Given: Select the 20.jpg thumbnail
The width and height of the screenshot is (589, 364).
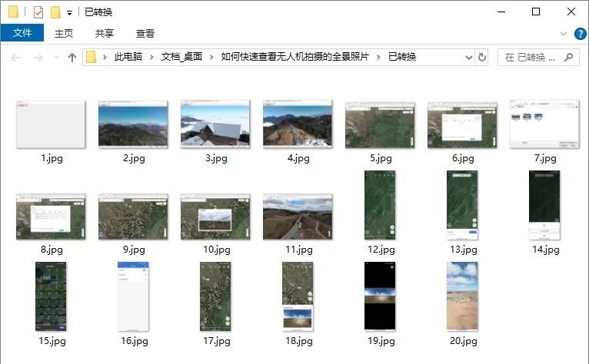Looking at the screenshot, I should pos(462,296).
